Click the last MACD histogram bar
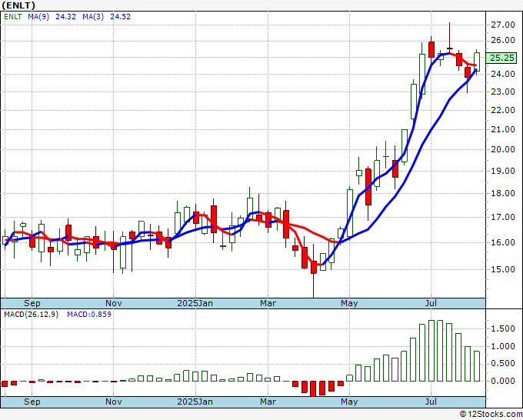The image size is (523, 420). click(x=477, y=366)
